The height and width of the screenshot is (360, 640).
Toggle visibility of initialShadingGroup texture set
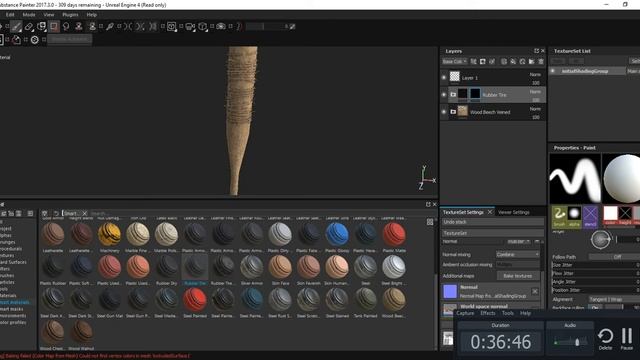point(553,71)
